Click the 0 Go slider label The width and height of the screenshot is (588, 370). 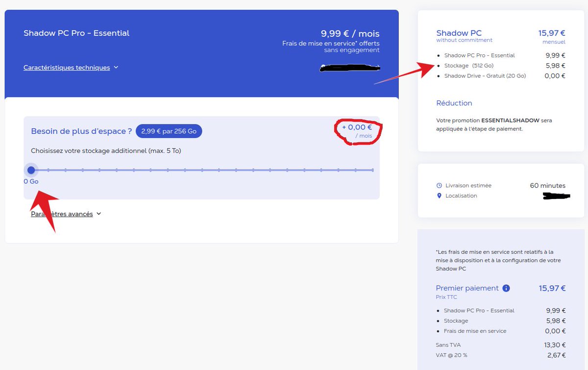click(31, 181)
